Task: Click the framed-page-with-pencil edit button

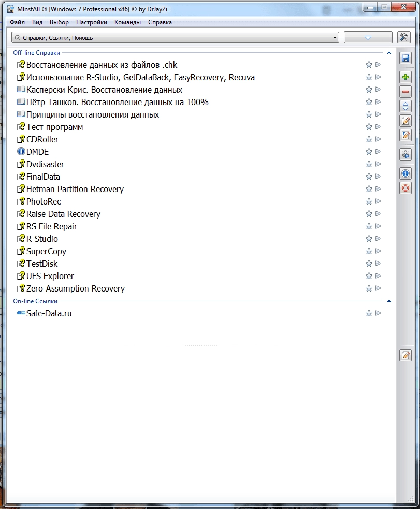Action: coord(405,135)
